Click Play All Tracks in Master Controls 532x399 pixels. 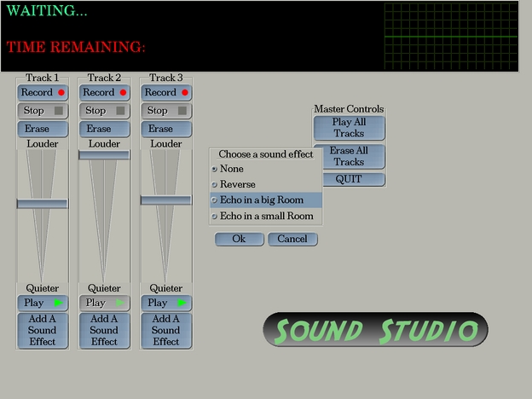[x=349, y=128]
